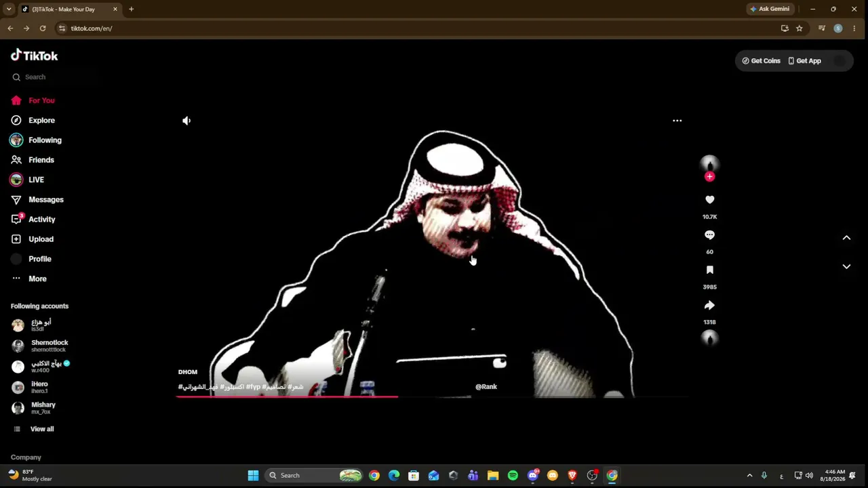Open the comments with the speech bubble icon

709,235
